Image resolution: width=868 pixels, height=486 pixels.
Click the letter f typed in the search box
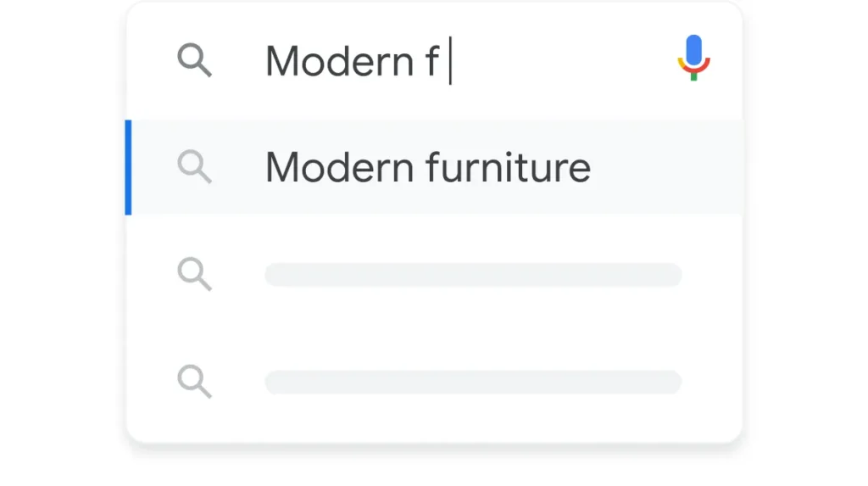click(432, 59)
